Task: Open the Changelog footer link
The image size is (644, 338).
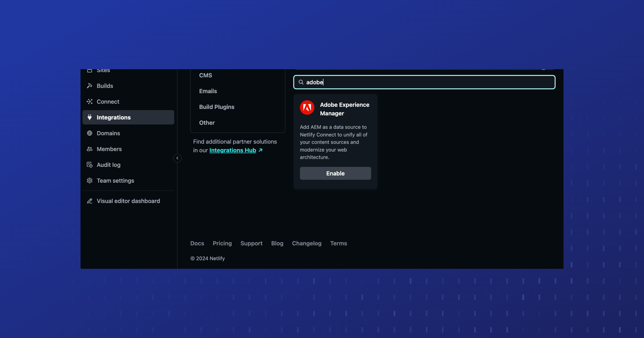Action: (x=307, y=244)
